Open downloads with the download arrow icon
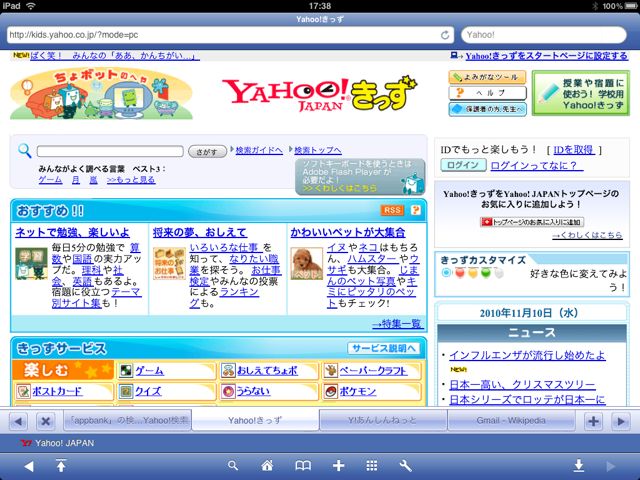The width and height of the screenshot is (640, 480). click(578, 465)
